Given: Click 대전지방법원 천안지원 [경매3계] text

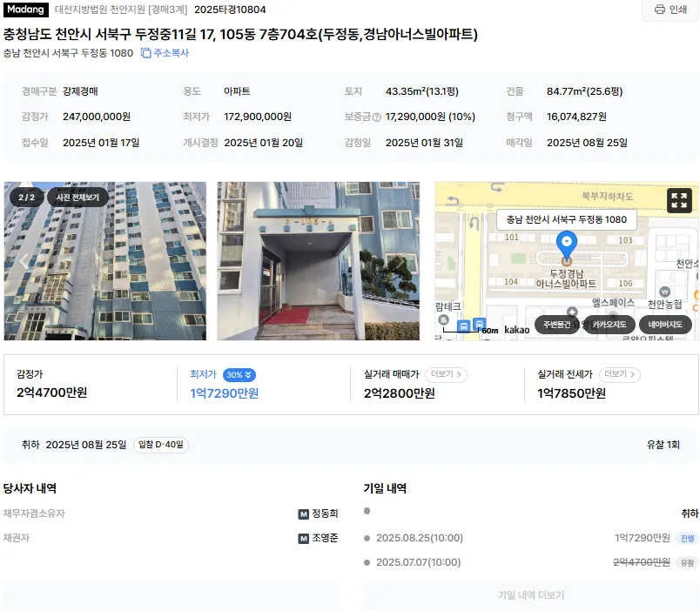Looking at the screenshot, I should pyautogui.click(x=121, y=10).
